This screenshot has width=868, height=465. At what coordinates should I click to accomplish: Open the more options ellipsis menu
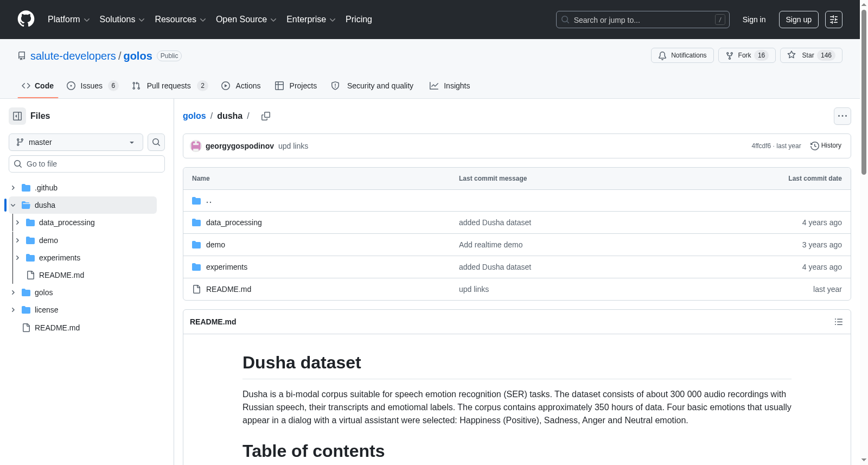coord(843,116)
